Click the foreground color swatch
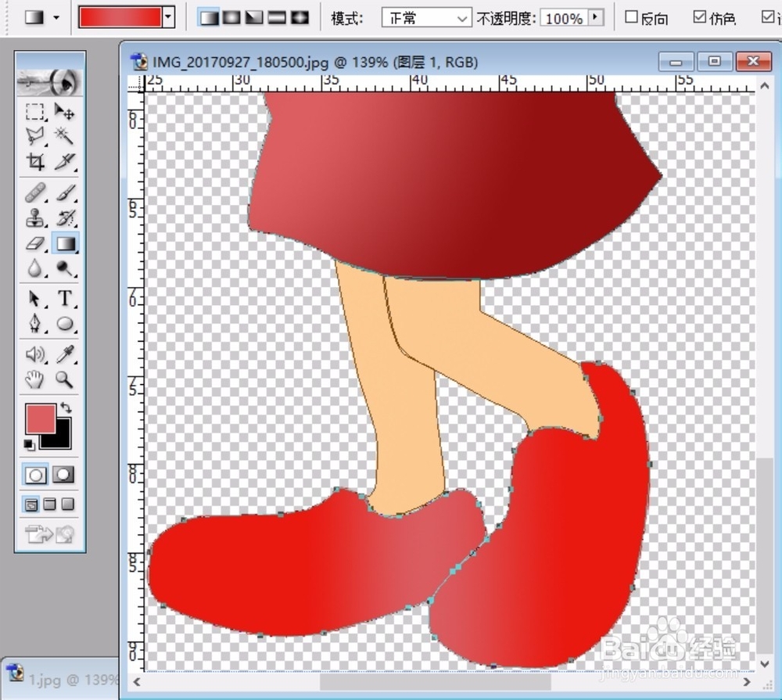Viewport: 782px width, 700px height. [x=41, y=418]
